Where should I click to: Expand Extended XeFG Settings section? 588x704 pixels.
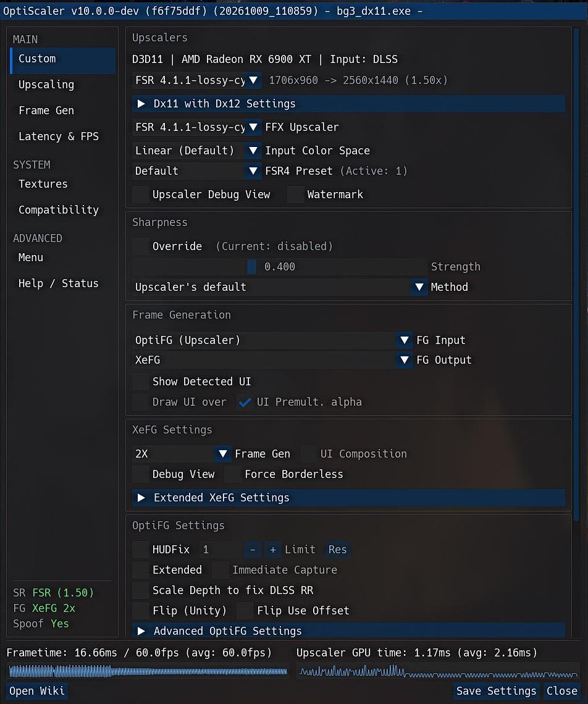(x=348, y=498)
